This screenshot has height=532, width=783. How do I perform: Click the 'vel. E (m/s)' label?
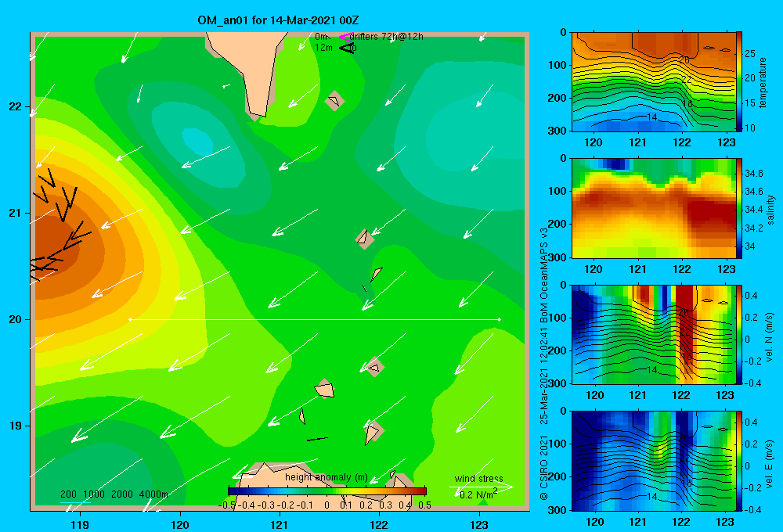770,463
